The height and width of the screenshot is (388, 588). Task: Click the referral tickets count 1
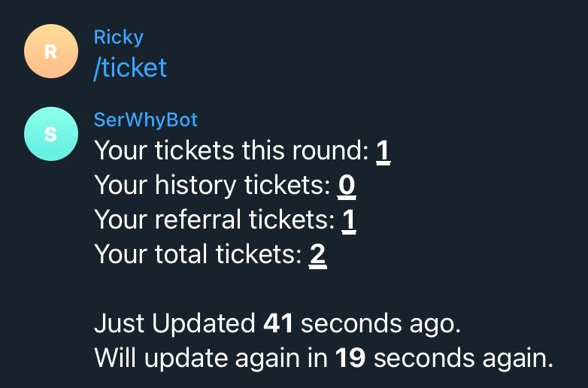[349, 220]
